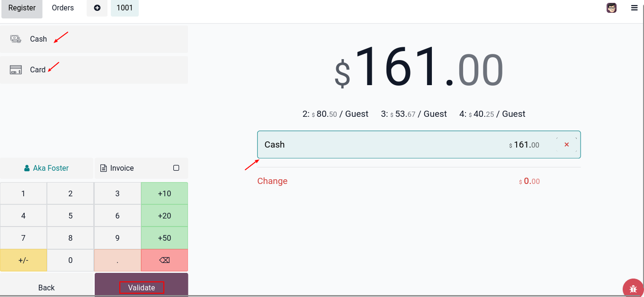
Task: Open the hamburger menu icon
Action: click(x=635, y=8)
